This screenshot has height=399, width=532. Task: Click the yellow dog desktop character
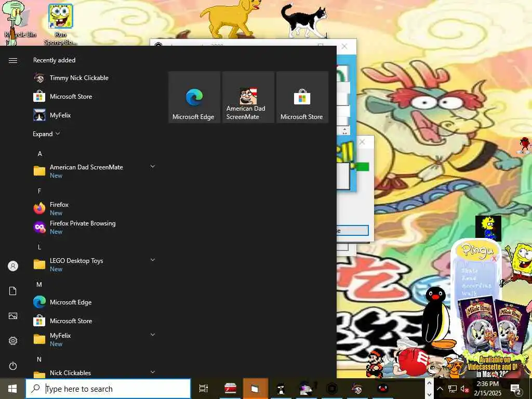231,18
